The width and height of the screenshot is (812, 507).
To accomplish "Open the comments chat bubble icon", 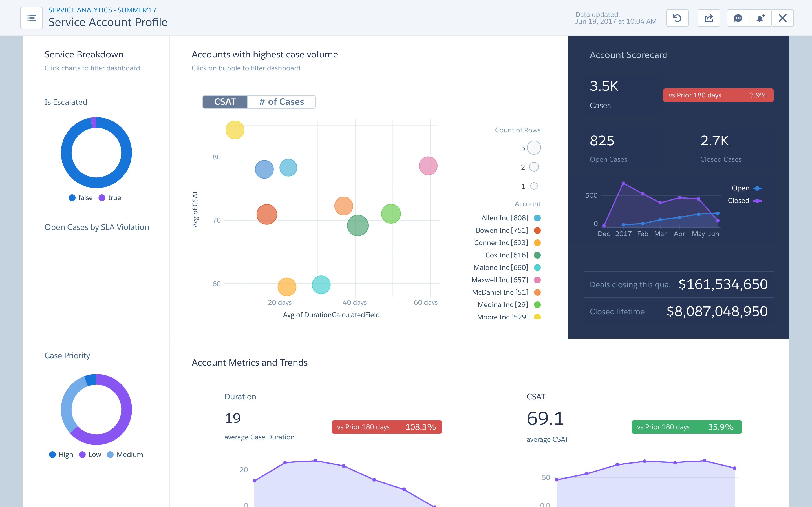I will tap(738, 18).
